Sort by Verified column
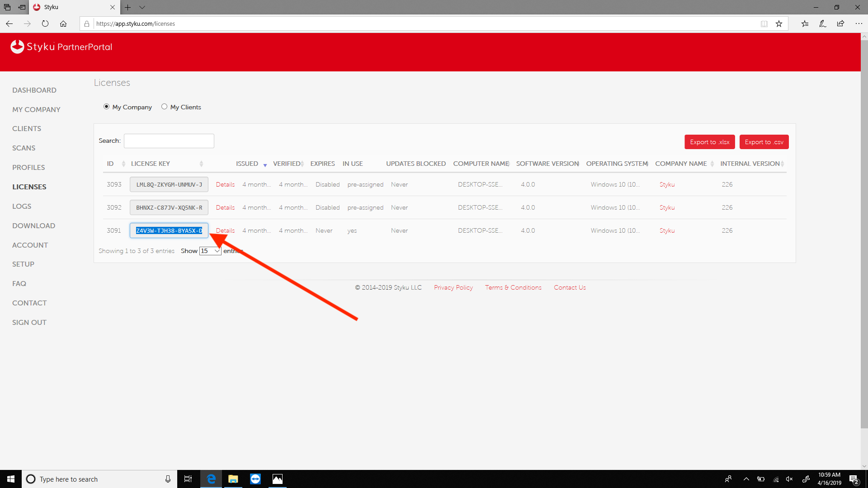Viewport: 868px width, 488px height. tap(288, 164)
